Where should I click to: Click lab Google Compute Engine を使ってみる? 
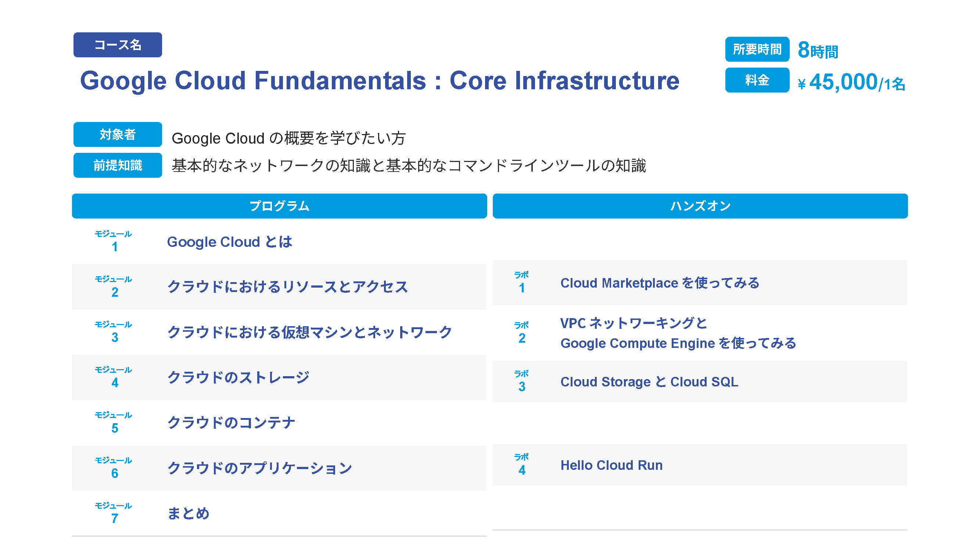point(678,343)
